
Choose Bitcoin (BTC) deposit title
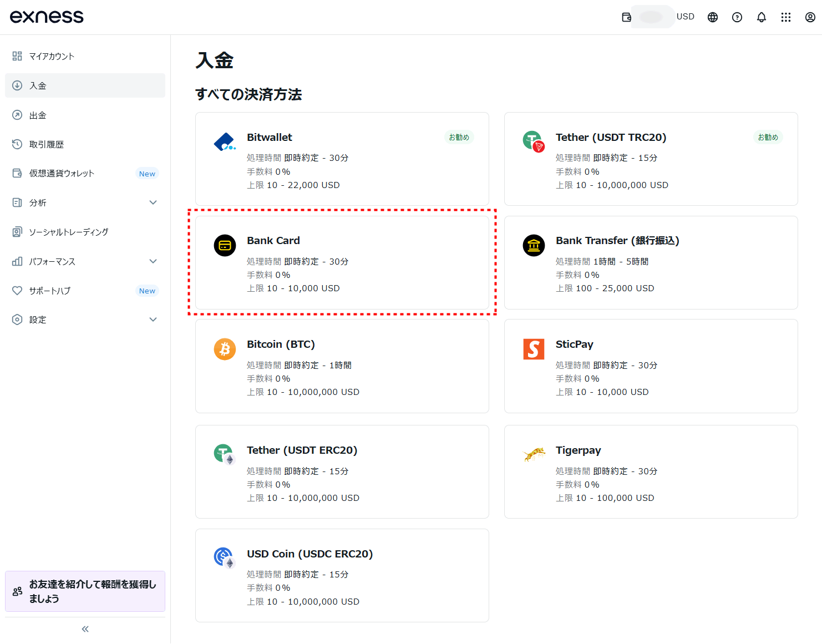pos(281,344)
